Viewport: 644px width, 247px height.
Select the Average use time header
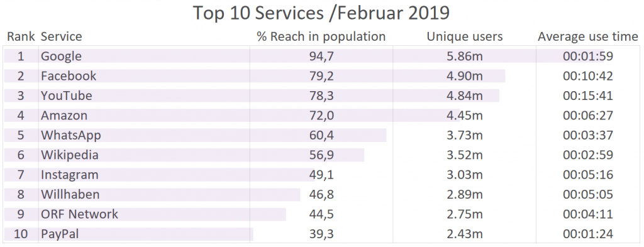pyautogui.click(x=588, y=36)
